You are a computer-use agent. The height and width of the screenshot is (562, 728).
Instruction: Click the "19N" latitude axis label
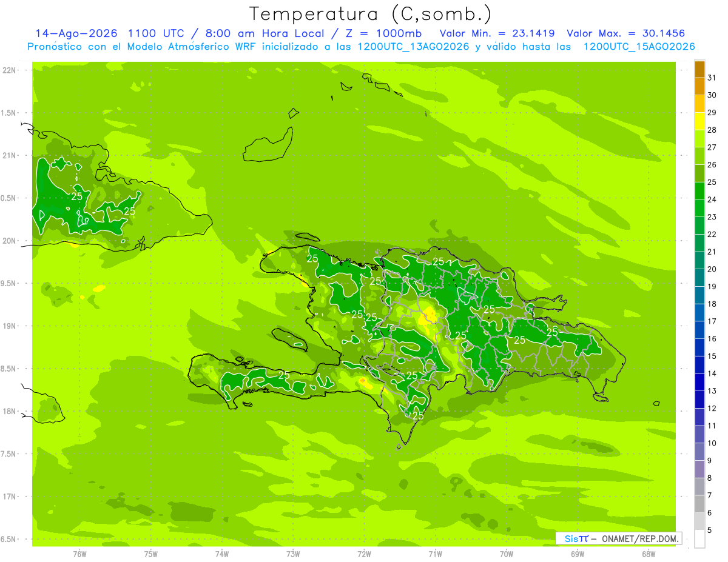coord(10,326)
